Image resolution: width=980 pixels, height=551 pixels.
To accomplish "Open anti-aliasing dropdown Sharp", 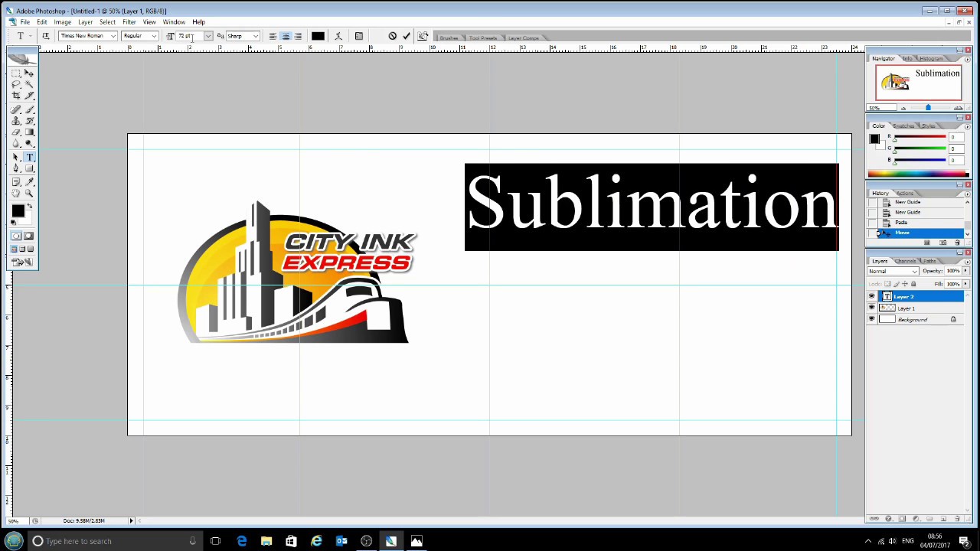I will tap(243, 36).
